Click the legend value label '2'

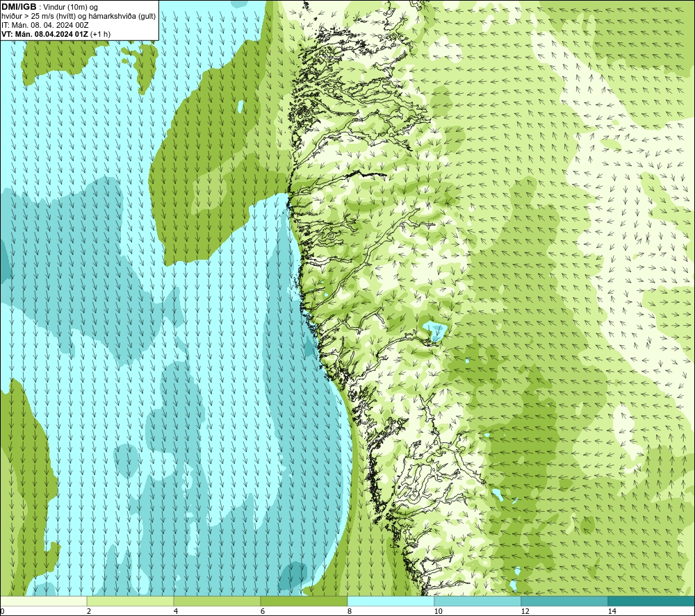(89, 611)
